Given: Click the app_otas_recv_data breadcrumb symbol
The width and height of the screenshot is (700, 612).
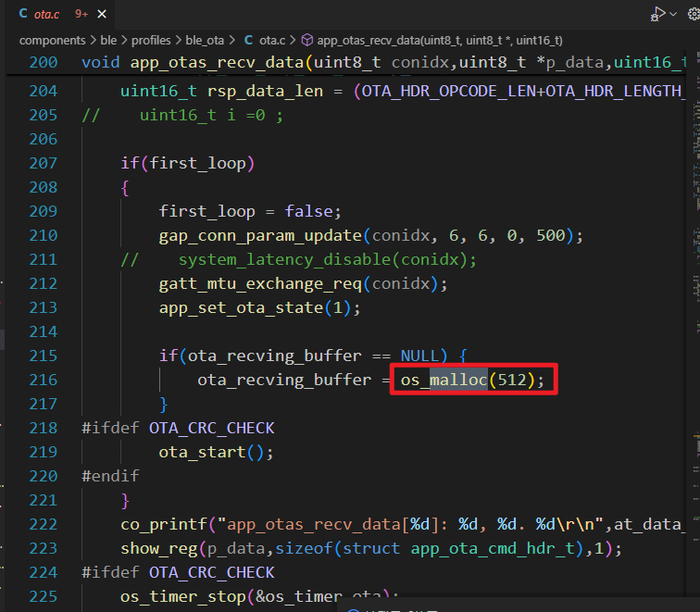Looking at the screenshot, I should [x=439, y=41].
